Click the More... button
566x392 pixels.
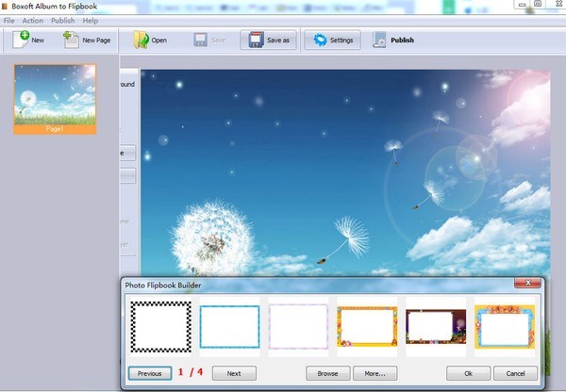coord(375,373)
